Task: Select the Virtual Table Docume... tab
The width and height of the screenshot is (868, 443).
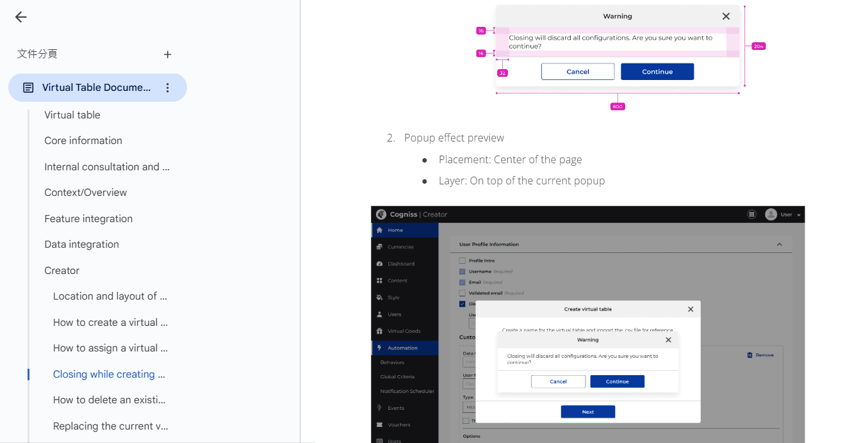Action: click(97, 88)
